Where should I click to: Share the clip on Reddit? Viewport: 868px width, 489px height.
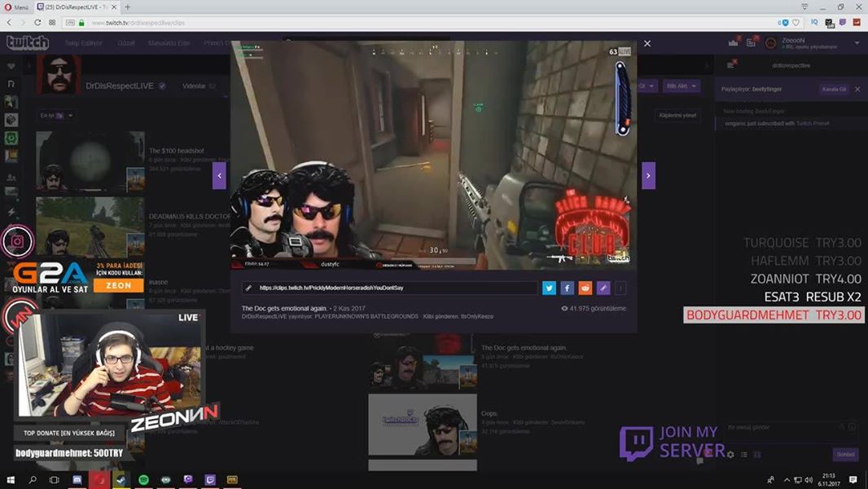coord(585,288)
